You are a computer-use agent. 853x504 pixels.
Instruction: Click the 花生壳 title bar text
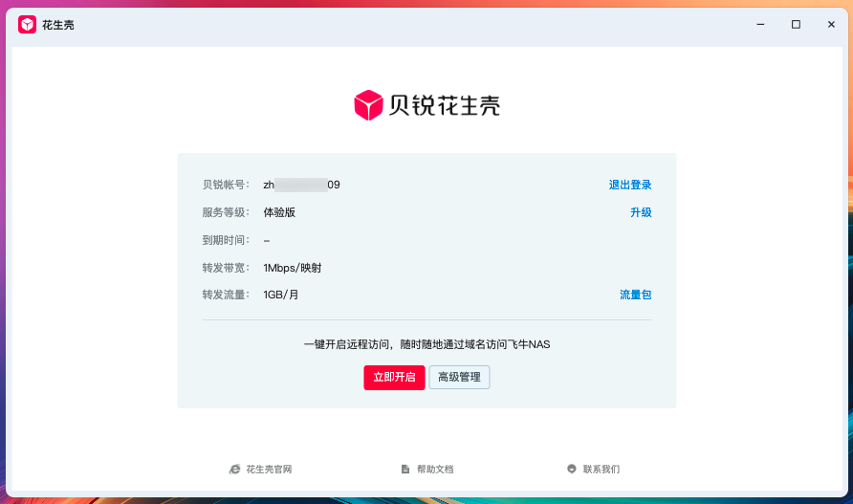(x=58, y=25)
